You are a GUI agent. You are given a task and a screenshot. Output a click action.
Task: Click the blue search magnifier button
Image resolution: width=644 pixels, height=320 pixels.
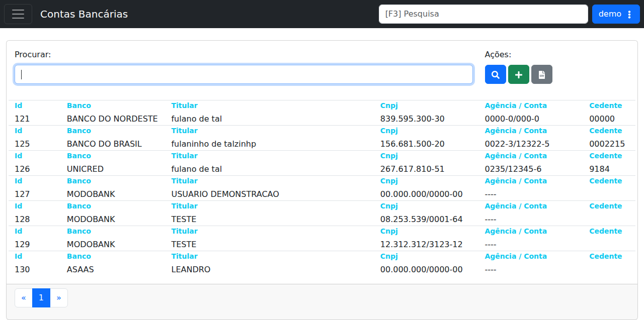tap(496, 74)
